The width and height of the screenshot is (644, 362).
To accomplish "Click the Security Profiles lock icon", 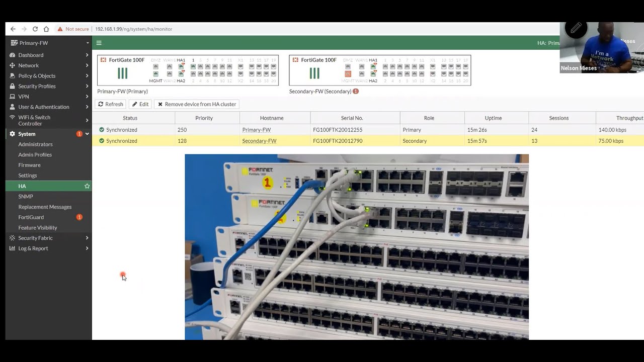I will [x=13, y=86].
